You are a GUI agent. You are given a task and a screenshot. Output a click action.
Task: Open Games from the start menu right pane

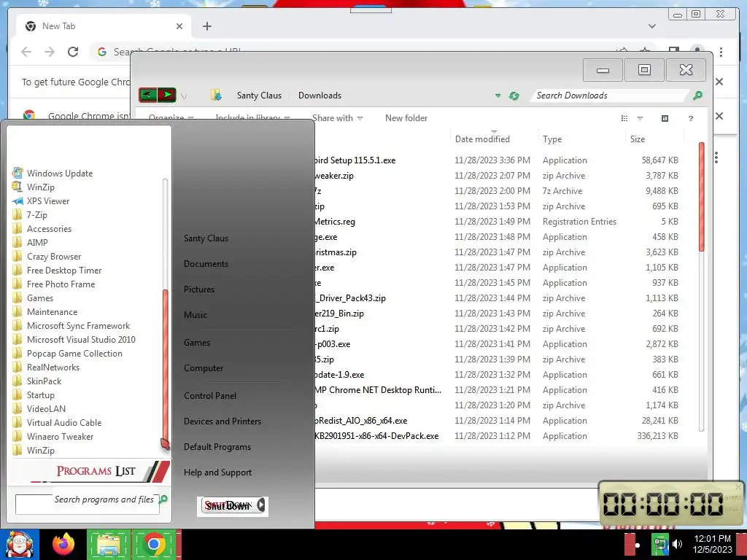coord(197,343)
